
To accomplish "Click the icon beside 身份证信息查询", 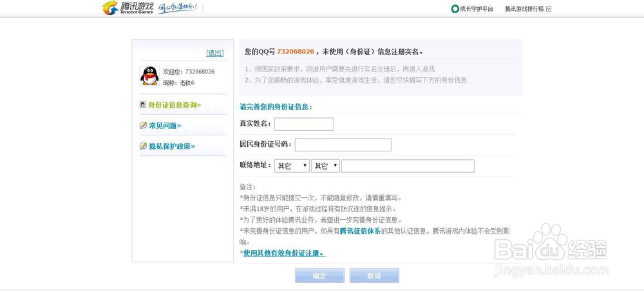I will pos(142,104).
